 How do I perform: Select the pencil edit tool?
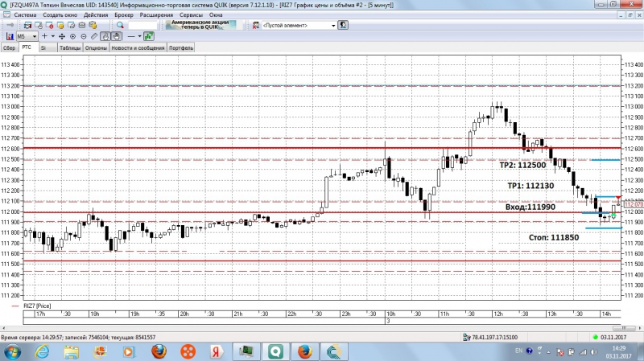tap(94, 36)
